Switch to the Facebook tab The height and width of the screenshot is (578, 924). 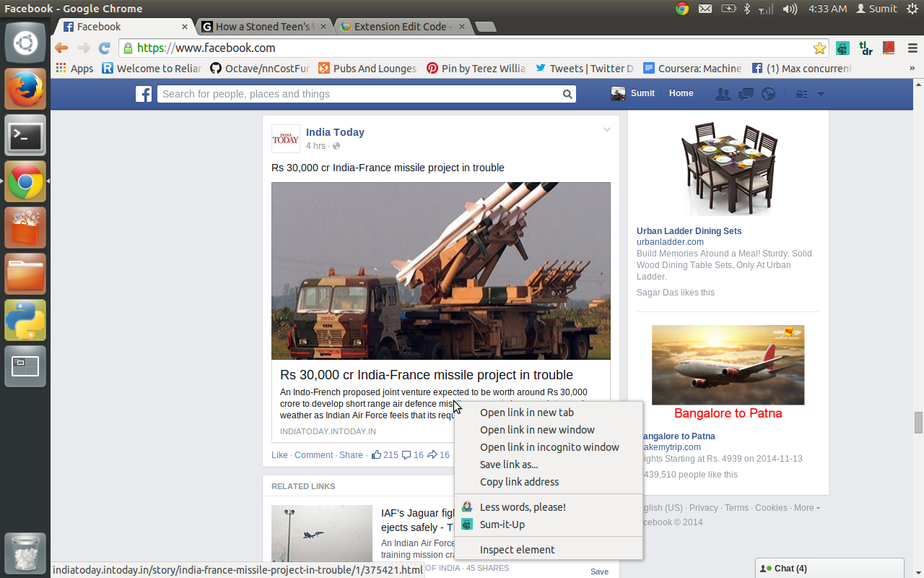pyautogui.click(x=123, y=27)
